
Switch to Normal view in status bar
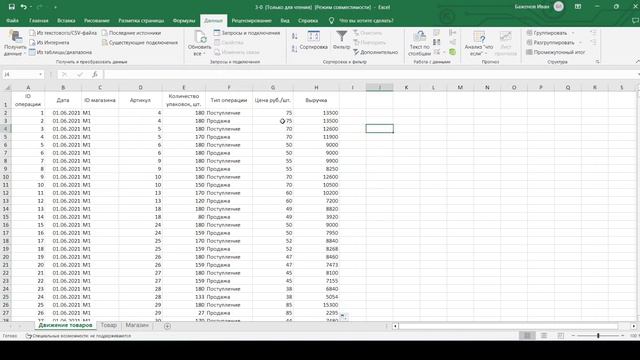527,336
